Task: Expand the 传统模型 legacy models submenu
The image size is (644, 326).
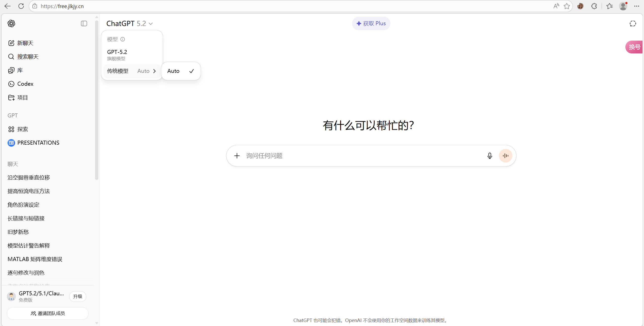Action: point(131,71)
